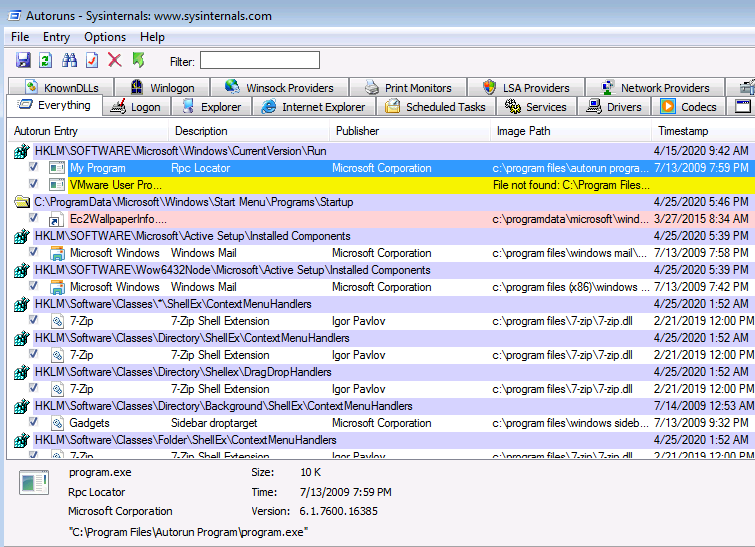Sort by the Publisher column header
The width and height of the screenshot is (755, 547).
pos(357,131)
